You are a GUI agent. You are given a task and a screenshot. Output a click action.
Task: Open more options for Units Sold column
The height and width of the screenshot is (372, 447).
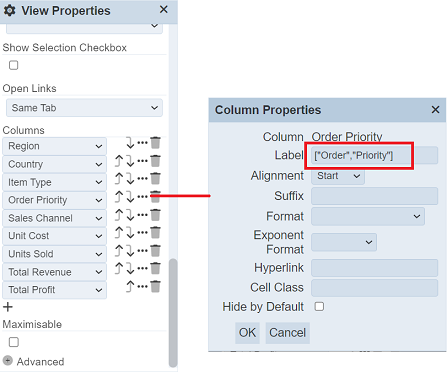tap(143, 250)
